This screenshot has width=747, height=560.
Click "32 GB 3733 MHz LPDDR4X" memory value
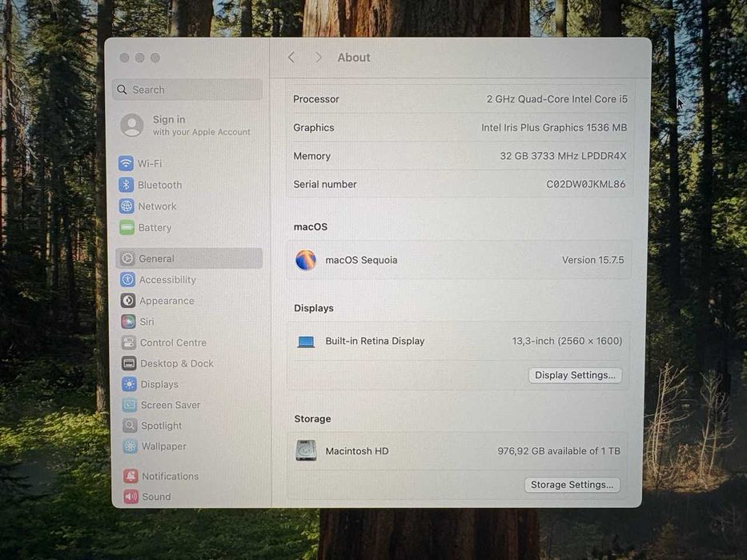tap(563, 156)
